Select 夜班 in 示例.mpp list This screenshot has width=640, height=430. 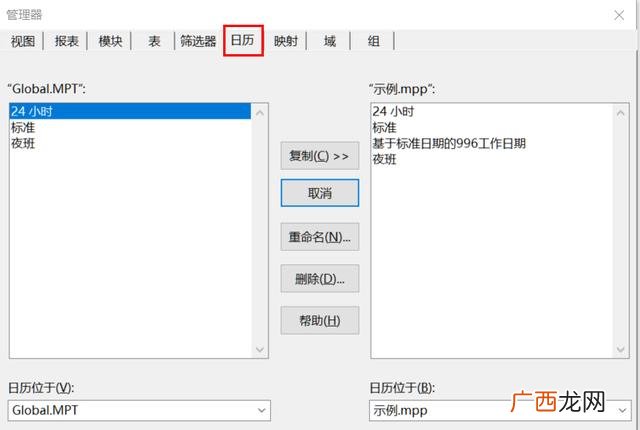tap(492, 159)
